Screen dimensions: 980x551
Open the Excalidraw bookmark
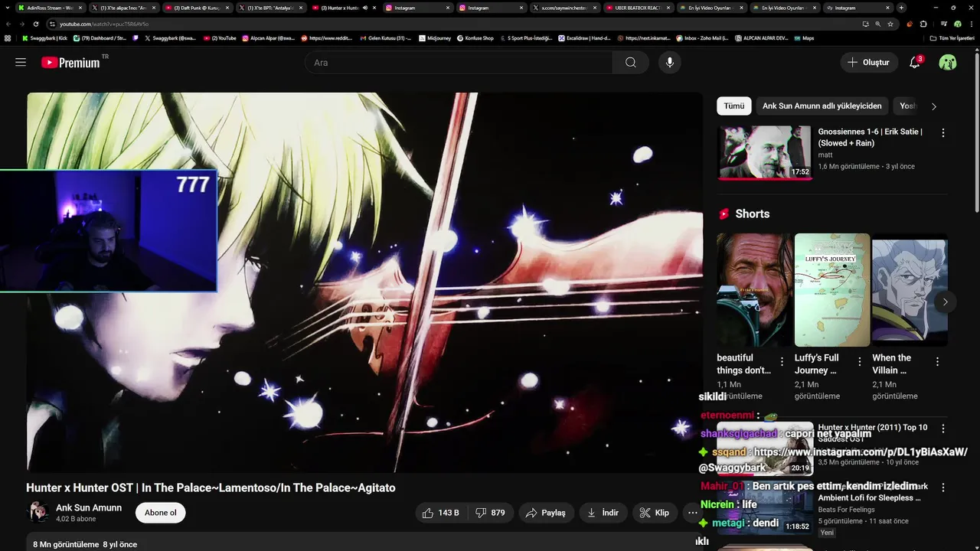(583, 37)
